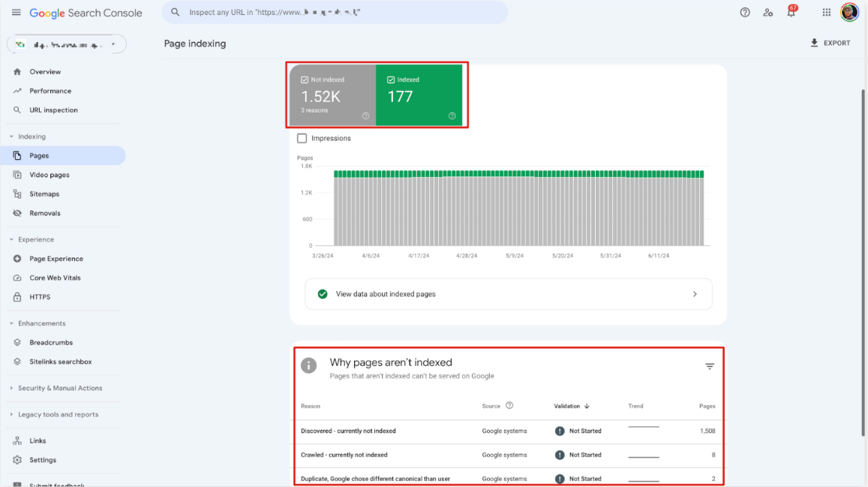Click the filter icon in reasons table
Screen dimensions: 868x487
click(710, 366)
